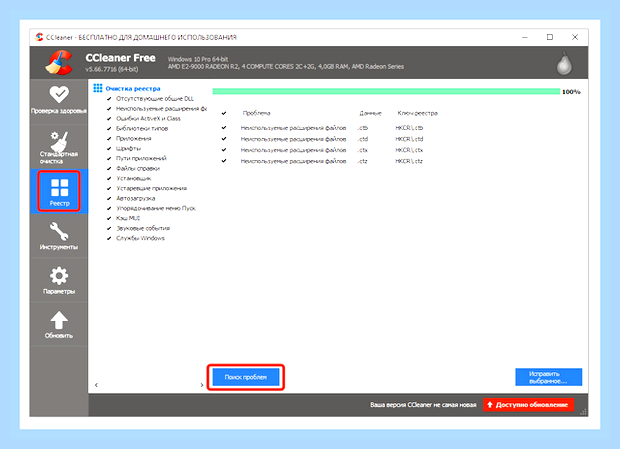This screenshot has height=449, width=620.
Task: Open the Health Check (Проверка здоровья) section
Action: click(59, 100)
